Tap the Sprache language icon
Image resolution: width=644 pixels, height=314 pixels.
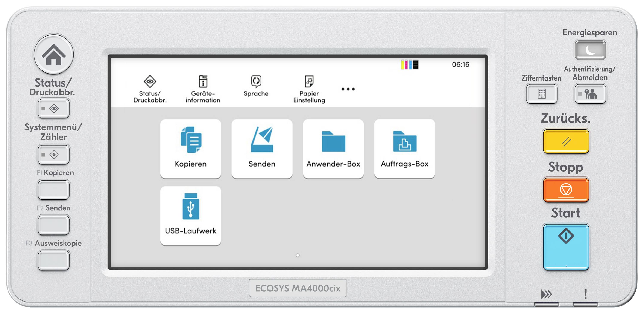256,86
